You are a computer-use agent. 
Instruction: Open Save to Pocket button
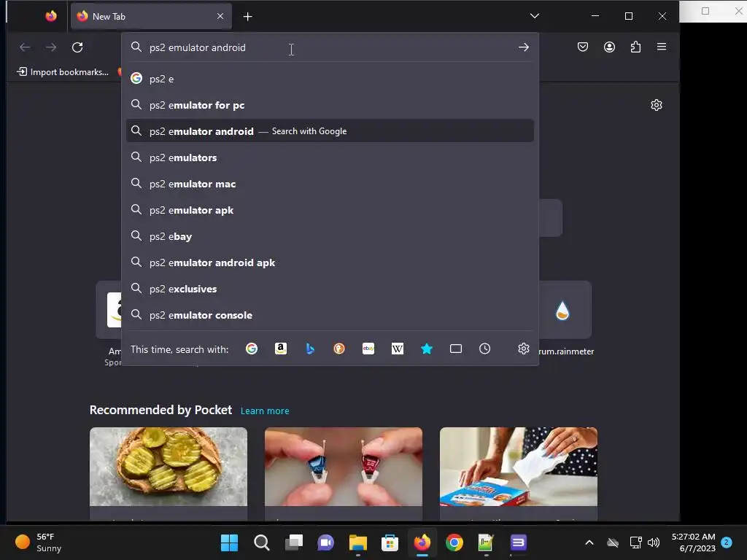[583, 47]
